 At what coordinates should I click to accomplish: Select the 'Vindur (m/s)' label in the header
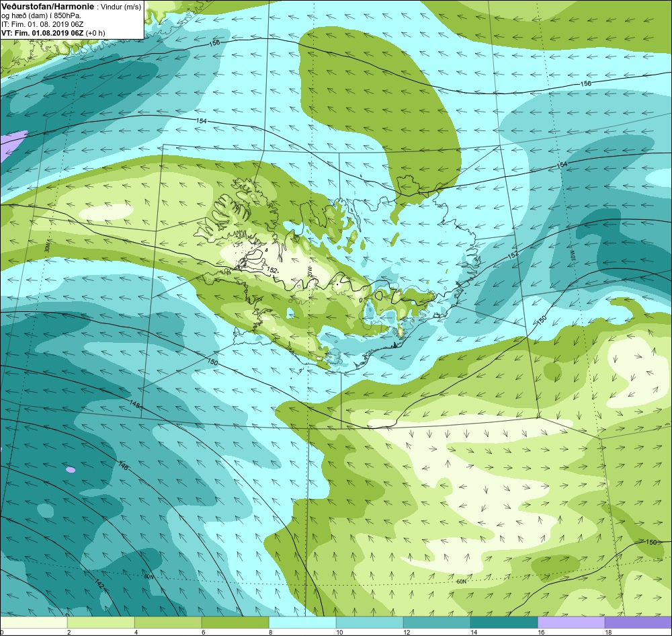click(121, 7)
